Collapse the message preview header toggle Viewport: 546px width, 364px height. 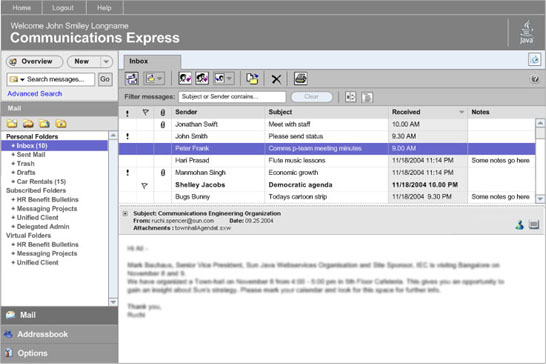click(125, 214)
